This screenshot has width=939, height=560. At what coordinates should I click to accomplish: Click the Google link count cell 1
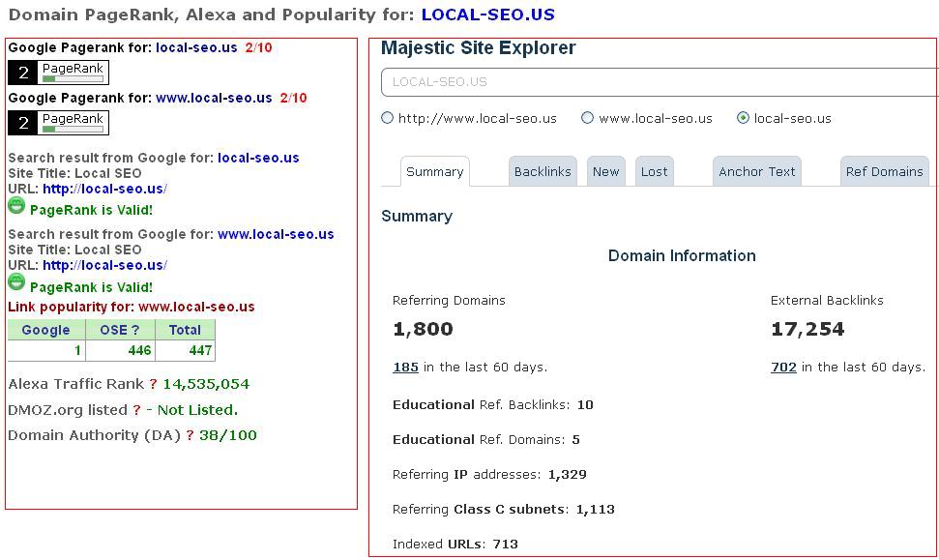coord(46,350)
